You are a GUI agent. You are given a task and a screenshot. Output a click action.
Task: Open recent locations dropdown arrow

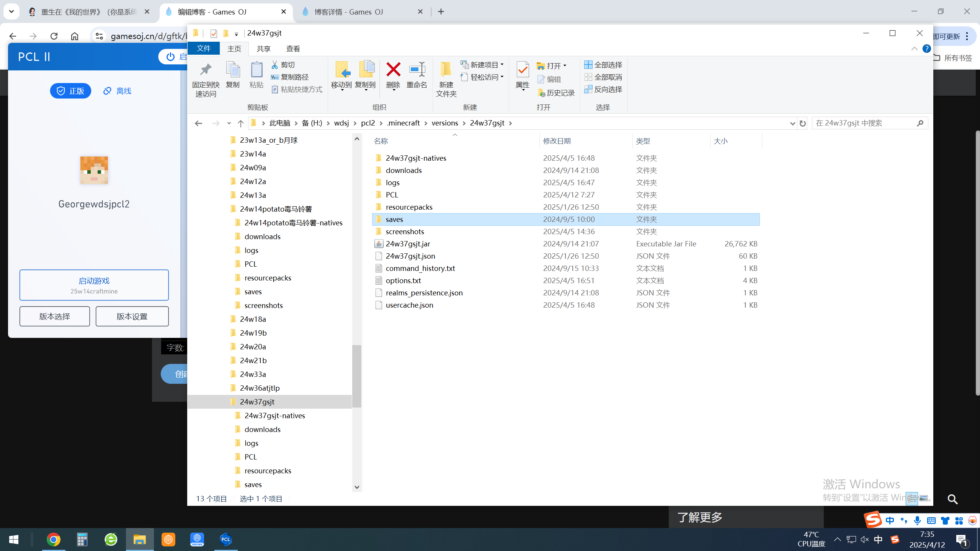pyautogui.click(x=229, y=123)
